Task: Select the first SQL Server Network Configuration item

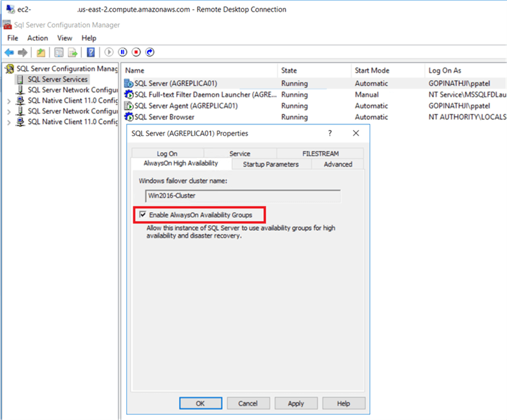Action: [x=72, y=90]
